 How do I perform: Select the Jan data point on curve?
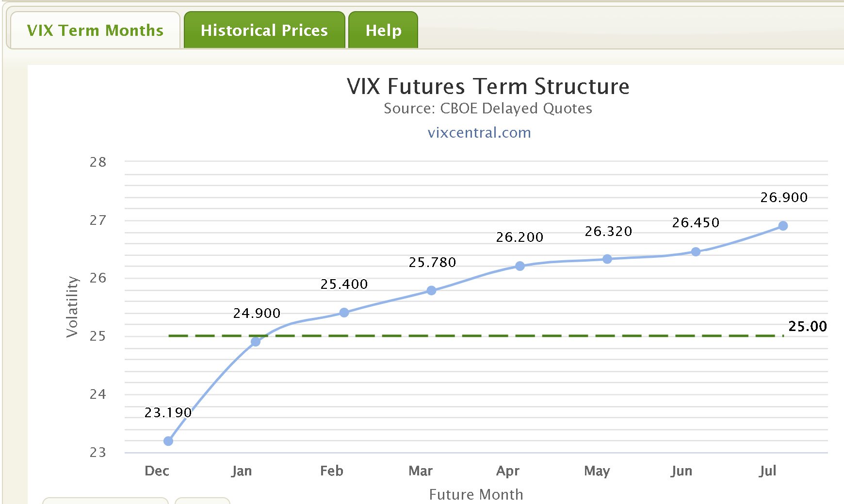point(256,342)
